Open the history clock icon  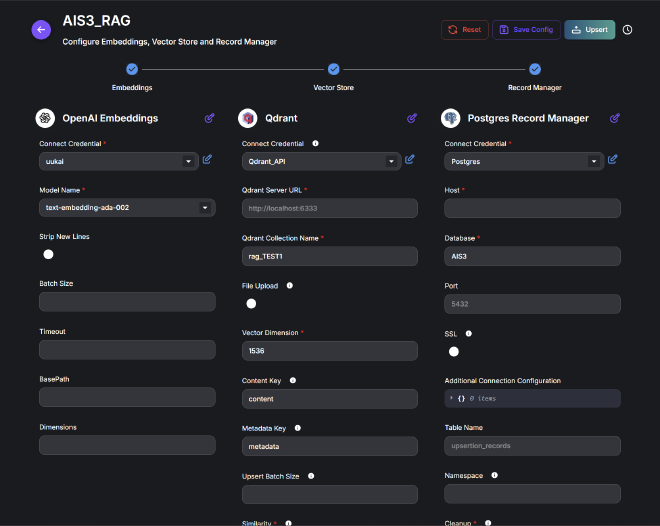(x=627, y=30)
